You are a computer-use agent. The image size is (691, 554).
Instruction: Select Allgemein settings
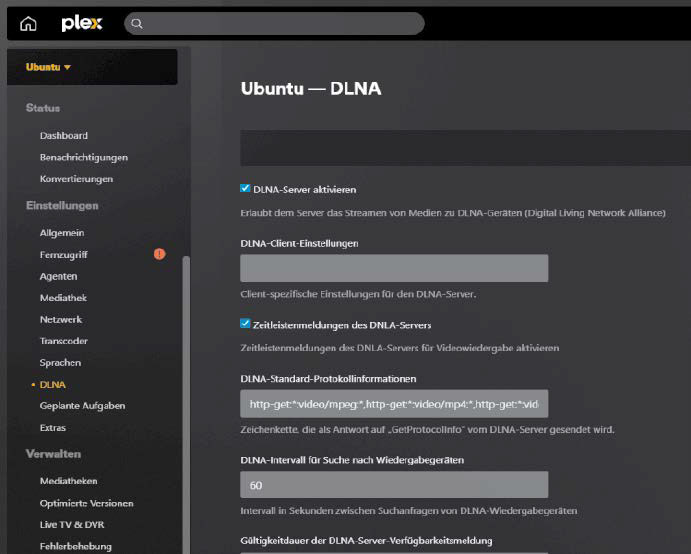click(62, 233)
